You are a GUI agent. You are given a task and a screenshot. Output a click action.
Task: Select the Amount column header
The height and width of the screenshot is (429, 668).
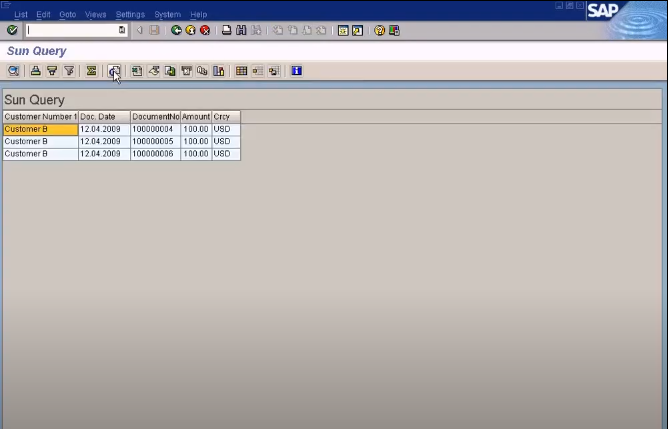coord(196,117)
